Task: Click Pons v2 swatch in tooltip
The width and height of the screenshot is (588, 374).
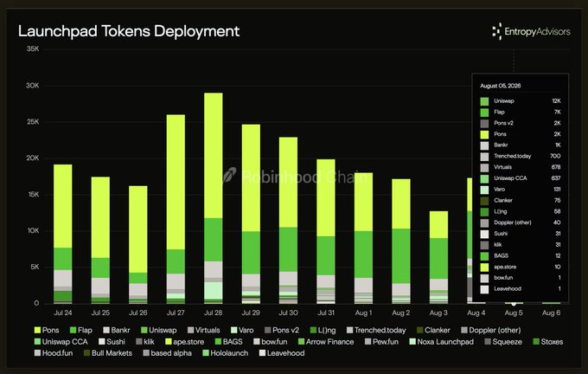Action: 484,123
